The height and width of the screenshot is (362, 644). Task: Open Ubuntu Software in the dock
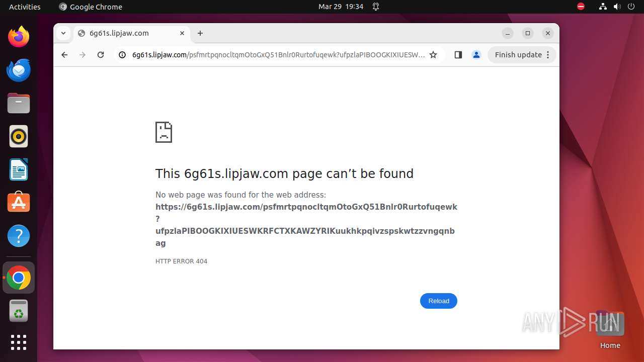point(19,203)
